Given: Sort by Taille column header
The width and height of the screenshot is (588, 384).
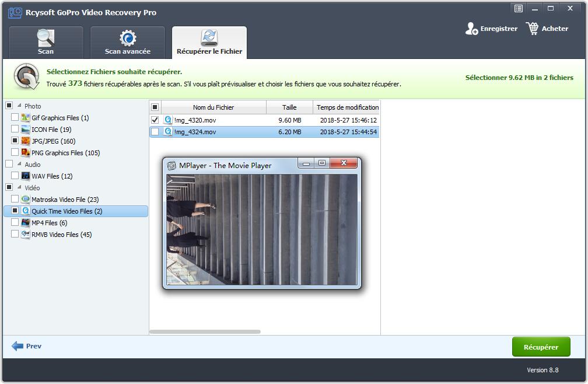Looking at the screenshot, I should point(289,107).
